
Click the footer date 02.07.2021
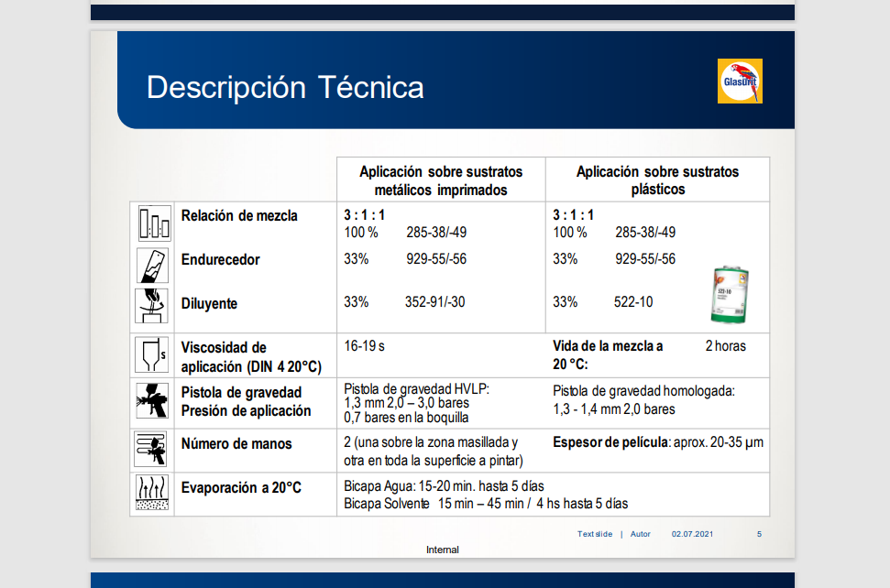pyautogui.click(x=692, y=534)
